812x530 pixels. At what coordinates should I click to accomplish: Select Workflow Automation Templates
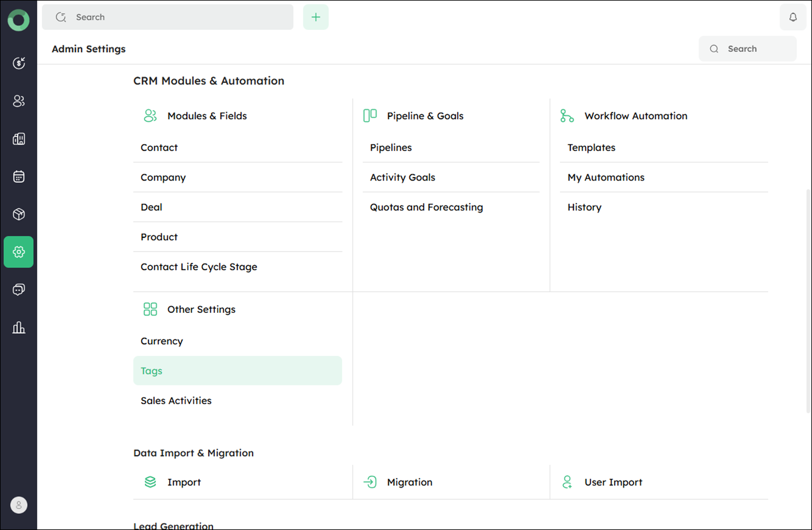591,148
